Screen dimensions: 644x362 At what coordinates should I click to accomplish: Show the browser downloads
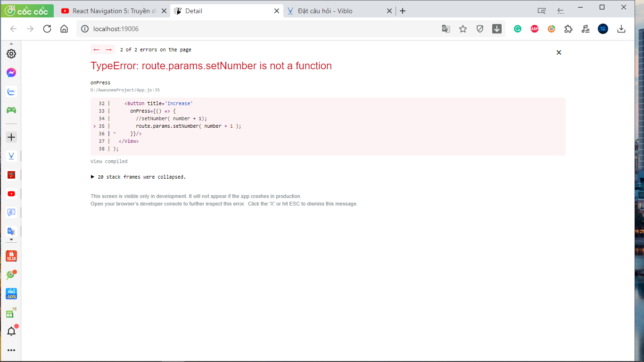pos(621,29)
